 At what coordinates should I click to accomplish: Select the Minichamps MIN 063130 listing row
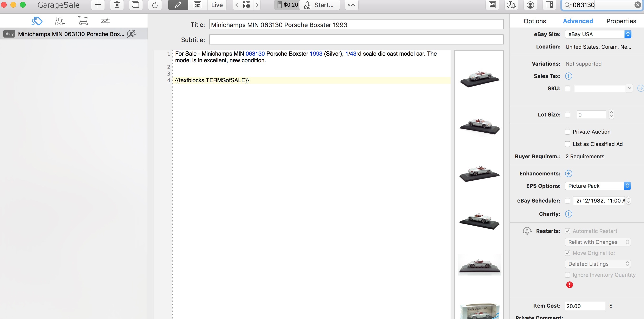(74, 34)
